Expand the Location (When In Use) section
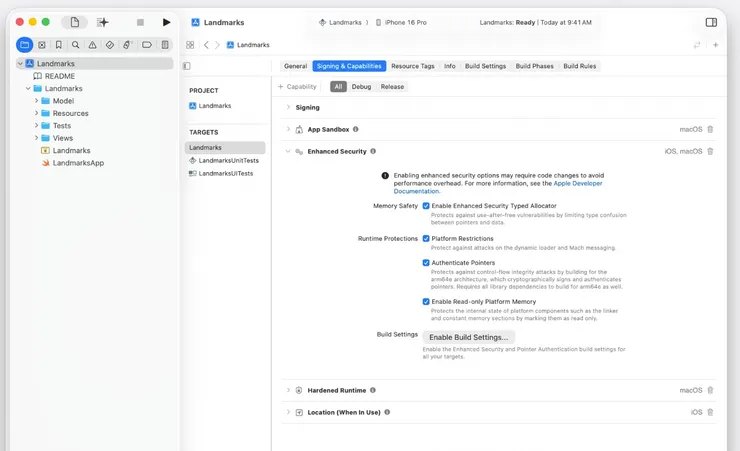The height and width of the screenshot is (451, 740). click(288, 412)
